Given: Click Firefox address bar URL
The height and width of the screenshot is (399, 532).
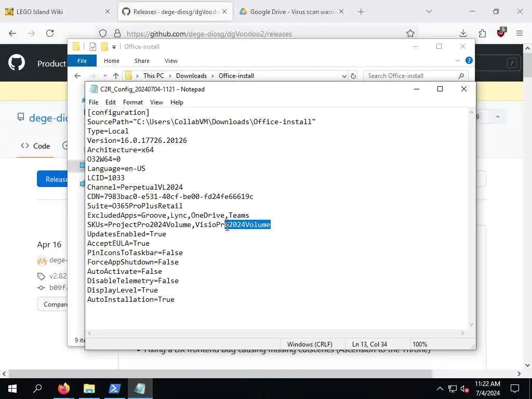Looking at the screenshot, I should tap(209, 34).
